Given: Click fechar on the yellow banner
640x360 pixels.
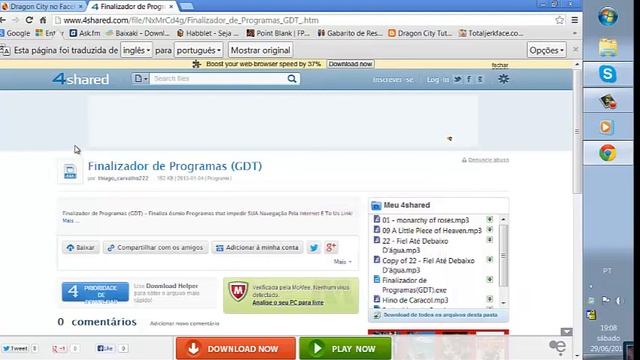Looking at the screenshot, I should [x=500, y=65].
